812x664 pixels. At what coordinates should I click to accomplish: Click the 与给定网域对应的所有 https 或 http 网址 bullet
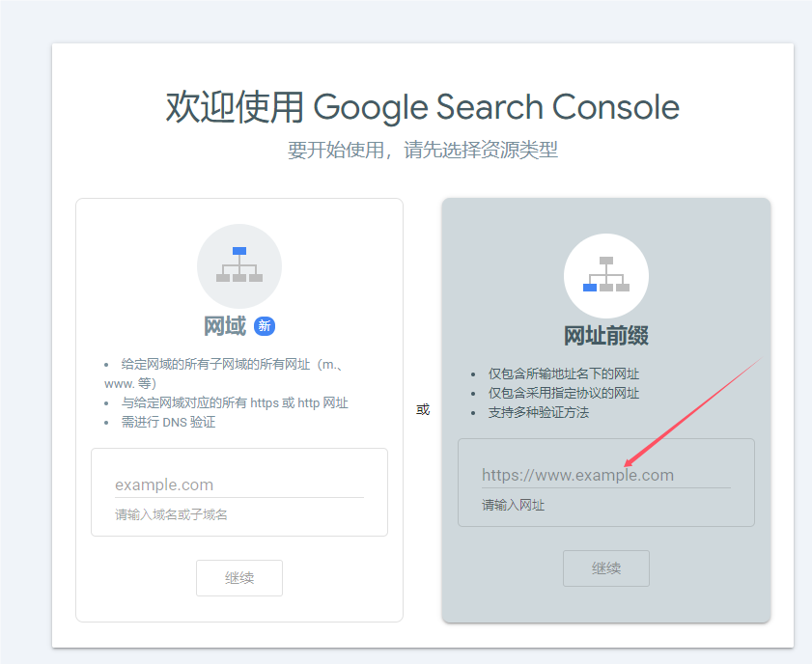[235, 402]
